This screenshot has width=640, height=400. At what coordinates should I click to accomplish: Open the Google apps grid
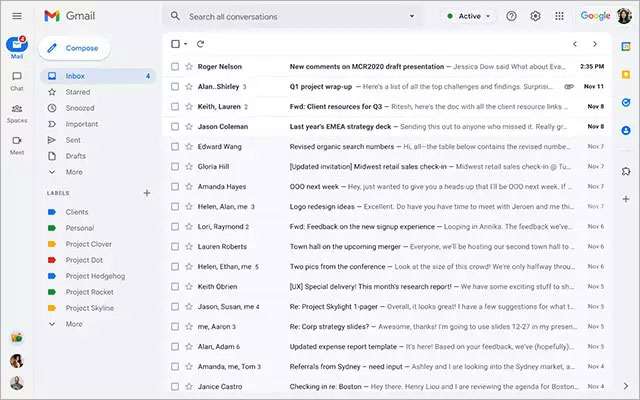(x=559, y=16)
